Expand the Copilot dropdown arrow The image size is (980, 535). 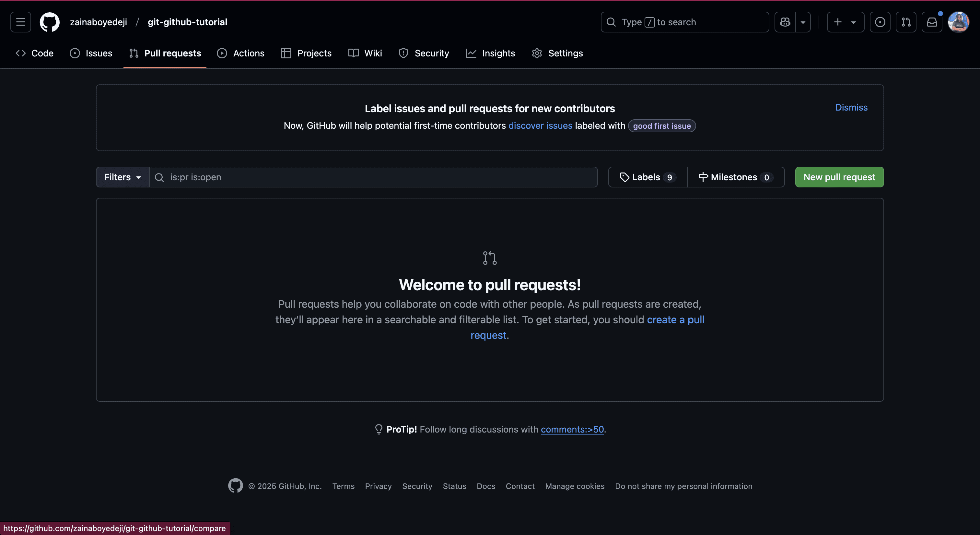[803, 22]
